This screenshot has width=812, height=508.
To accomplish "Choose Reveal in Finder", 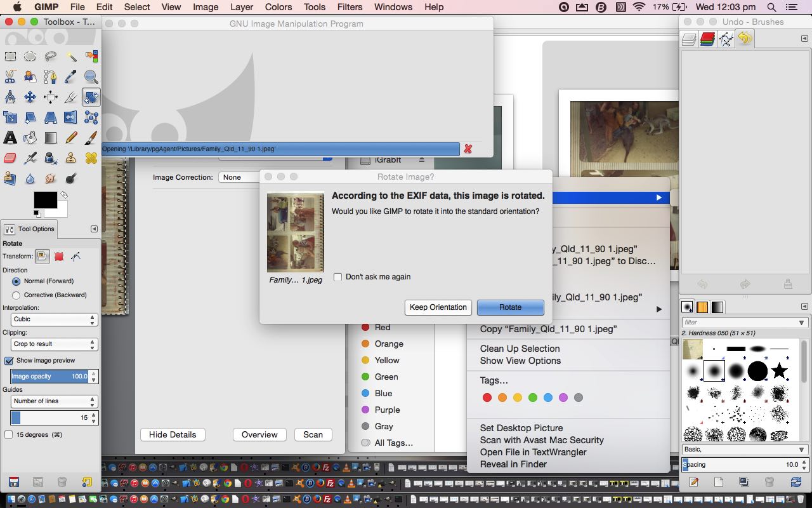I will point(513,464).
